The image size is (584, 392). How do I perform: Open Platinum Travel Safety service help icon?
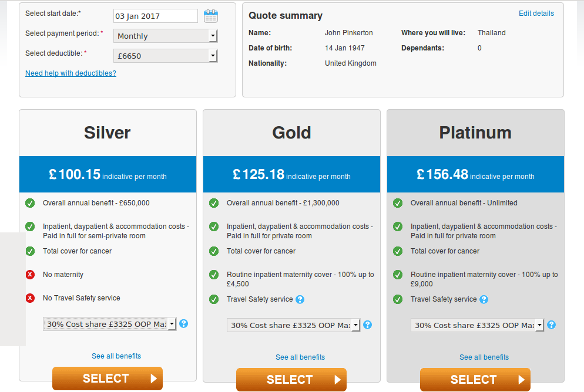pyautogui.click(x=484, y=299)
